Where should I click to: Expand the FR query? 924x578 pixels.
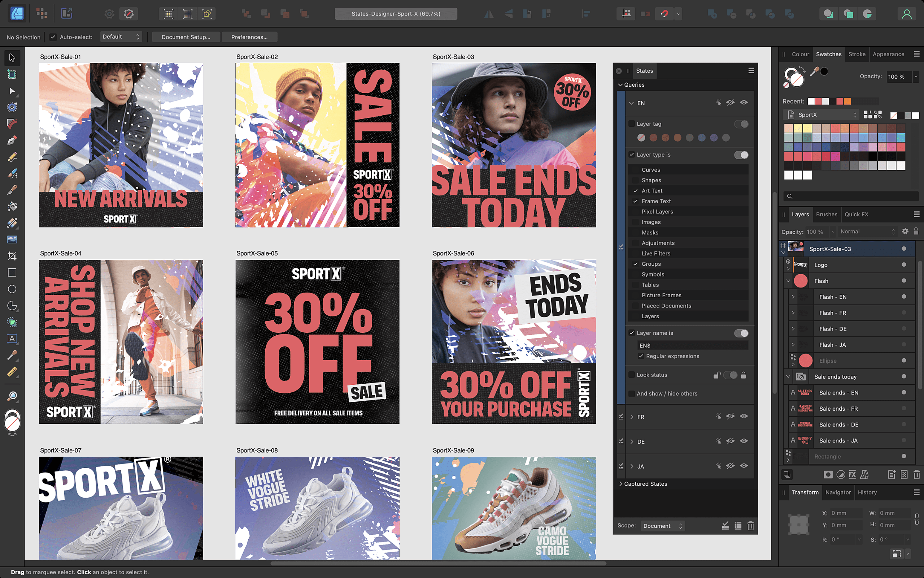(632, 417)
